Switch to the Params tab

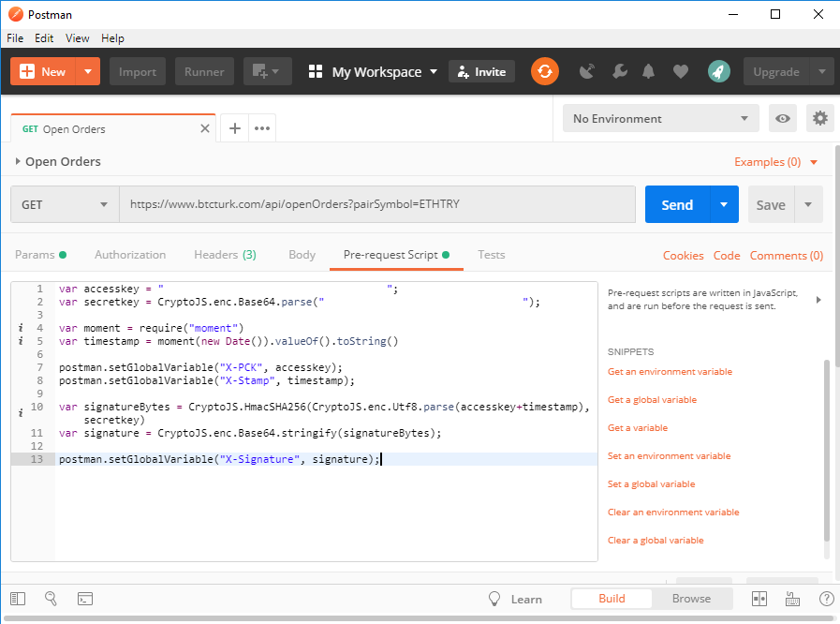[x=40, y=255]
